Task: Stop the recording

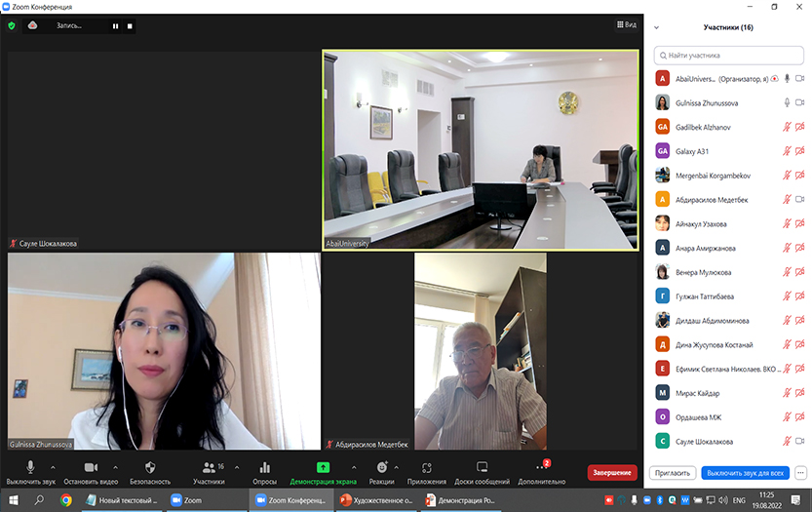Action: tap(129, 26)
